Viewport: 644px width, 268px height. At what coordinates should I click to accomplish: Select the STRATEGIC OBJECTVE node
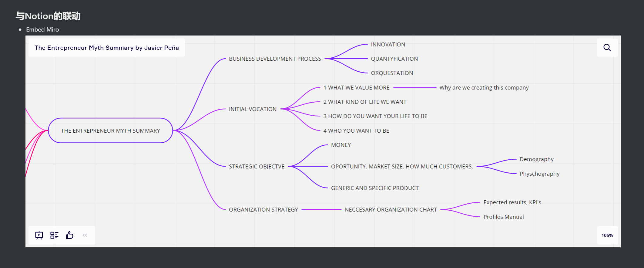point(257,166)
